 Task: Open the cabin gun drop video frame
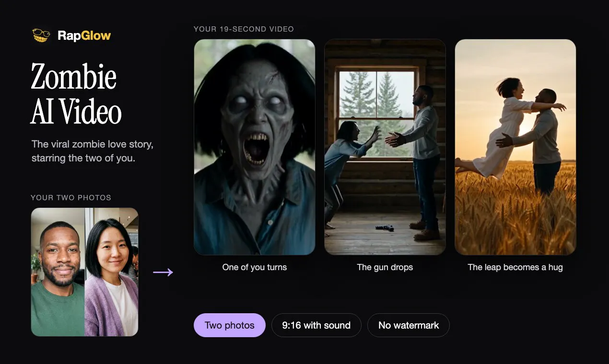tap(385, 147)
